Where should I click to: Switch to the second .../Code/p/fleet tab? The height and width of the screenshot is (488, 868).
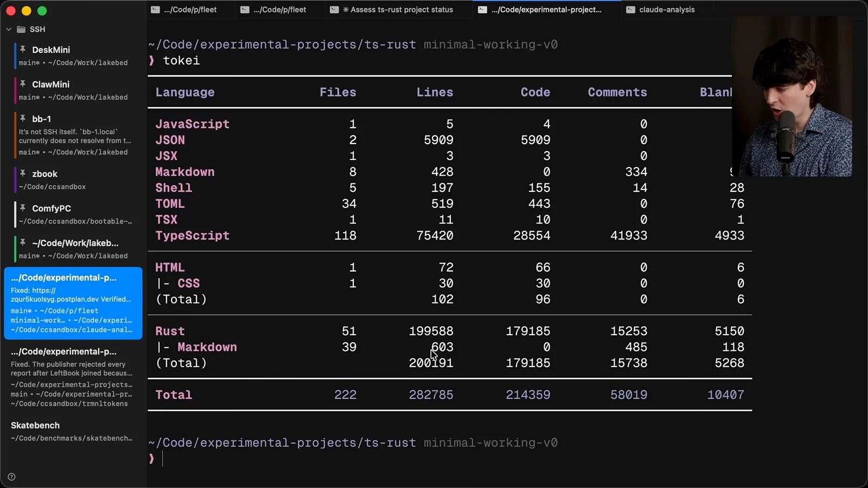click(280, 10)
